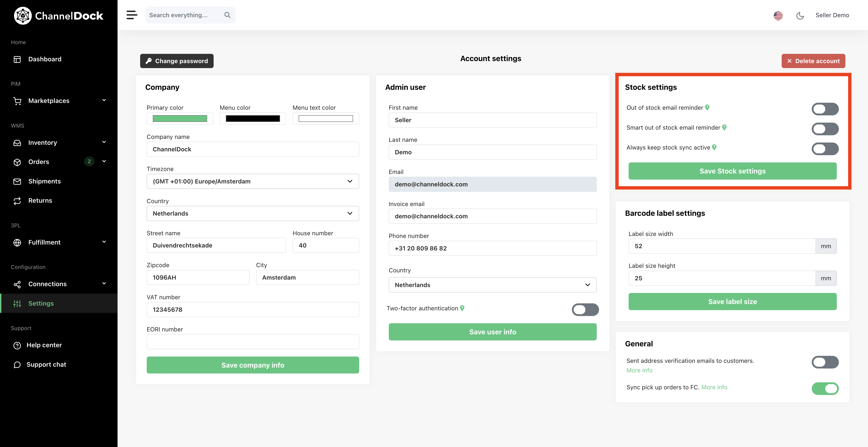This screenshot has width=868, height=447.
Task: Click the EORI number input field
Action: click(253, 342)
